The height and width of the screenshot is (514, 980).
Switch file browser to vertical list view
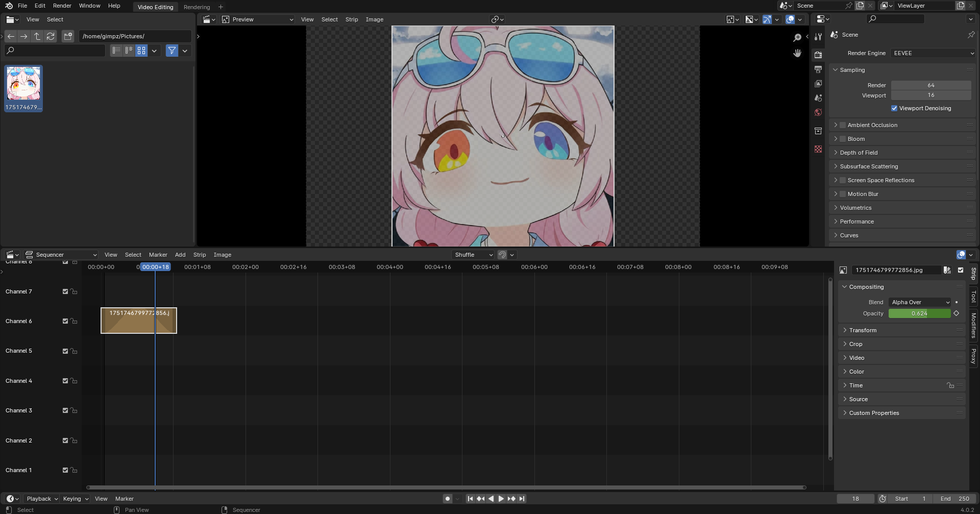(116, 51)
